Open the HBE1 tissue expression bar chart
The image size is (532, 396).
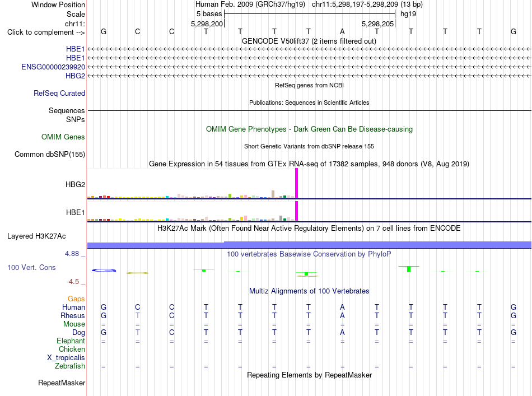(193, 211)
